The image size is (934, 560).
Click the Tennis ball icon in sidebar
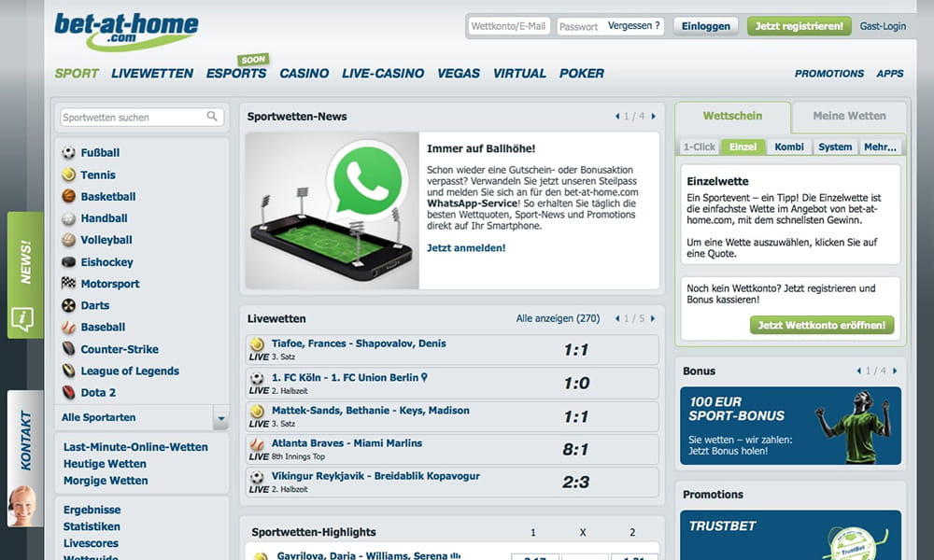tap(68, 175)
